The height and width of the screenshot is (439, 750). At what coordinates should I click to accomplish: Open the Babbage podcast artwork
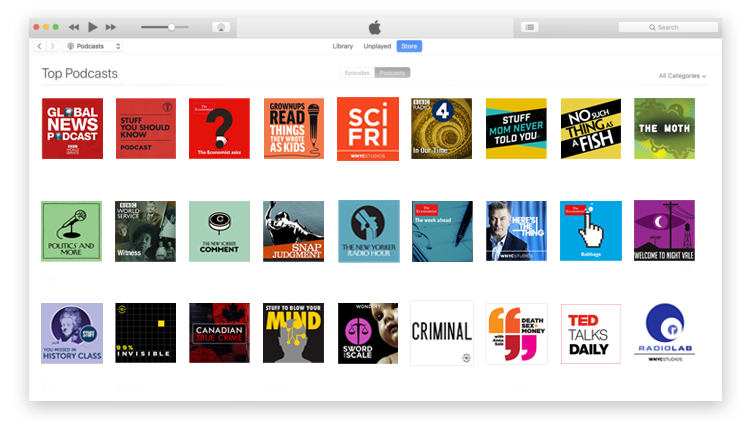591,231
